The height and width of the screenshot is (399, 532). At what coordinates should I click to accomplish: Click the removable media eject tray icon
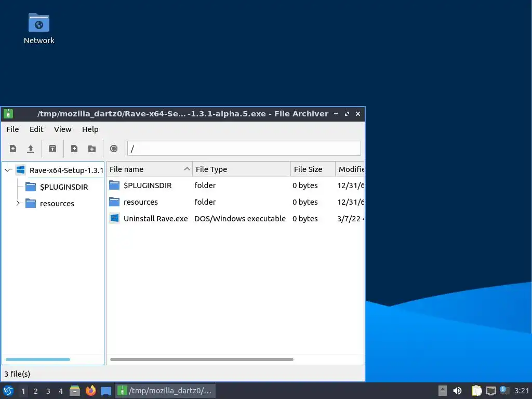443,391
